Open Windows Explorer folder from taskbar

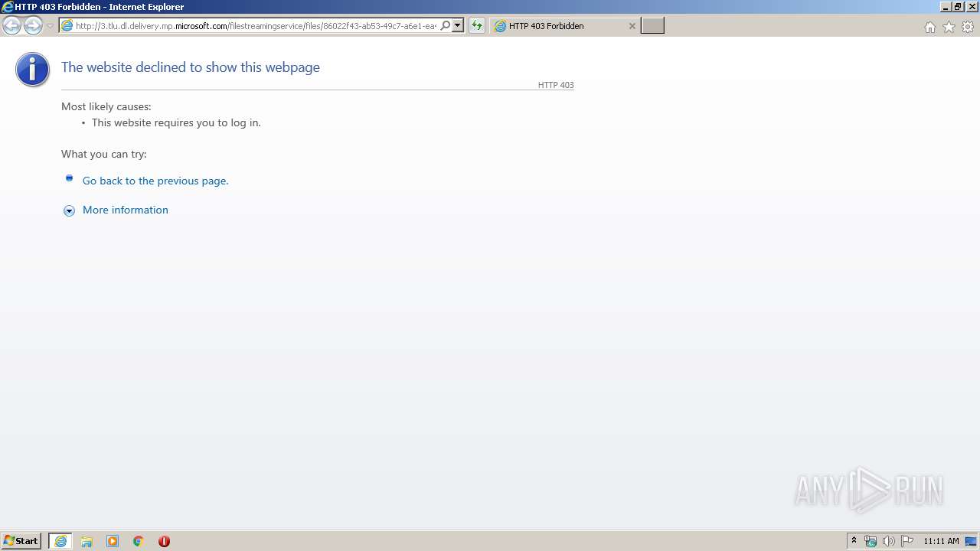(x=87, y=541)
